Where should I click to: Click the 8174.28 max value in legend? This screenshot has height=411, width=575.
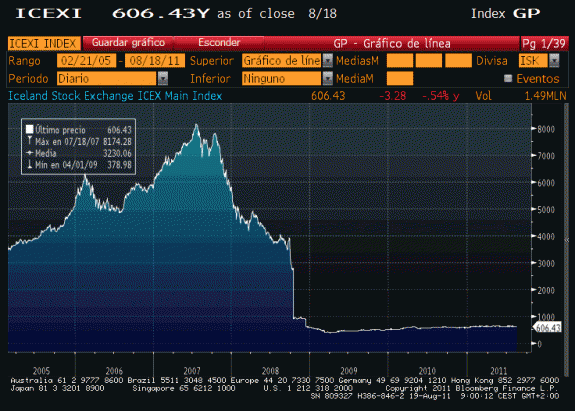coord(117,142)
